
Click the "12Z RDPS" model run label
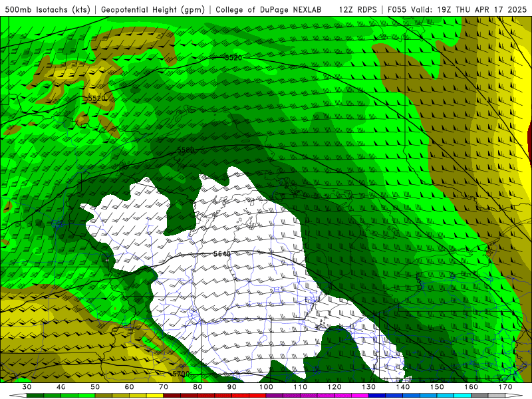click(358, 9)
